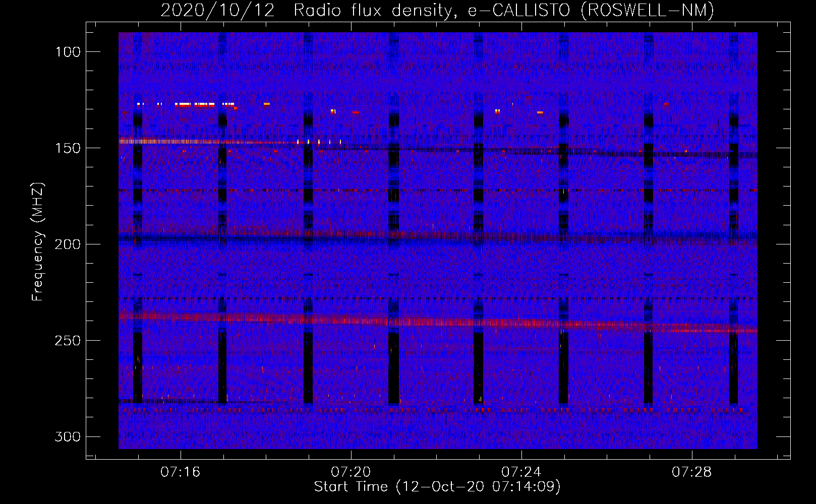Click the 07:28 time tick label
Image resolution: width=816 pixels, height=504 pixels.
691,472
